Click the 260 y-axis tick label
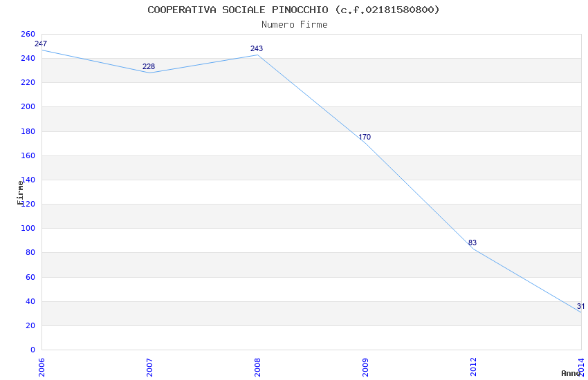The image size is (588, 380). [28, 34]
